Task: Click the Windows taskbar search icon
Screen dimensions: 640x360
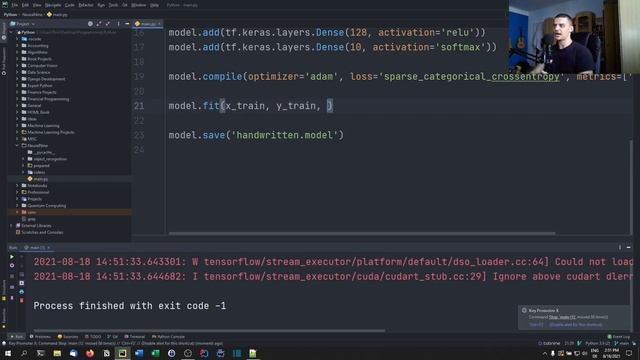Action: (24, 353)
